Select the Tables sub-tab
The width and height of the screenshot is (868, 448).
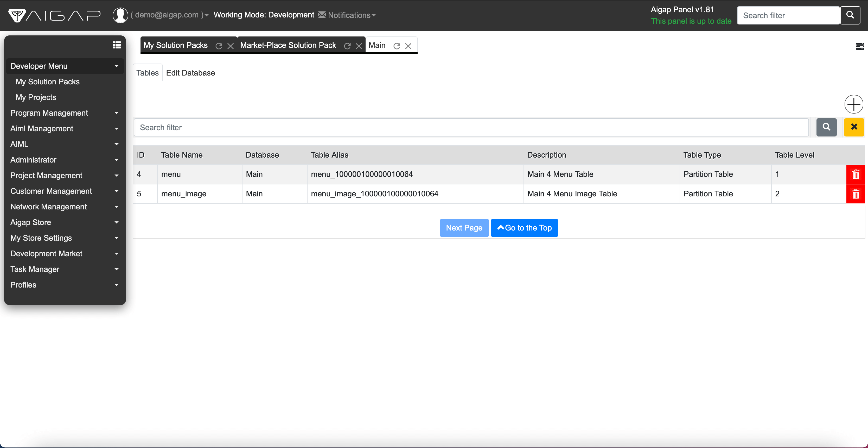(148, 73)
